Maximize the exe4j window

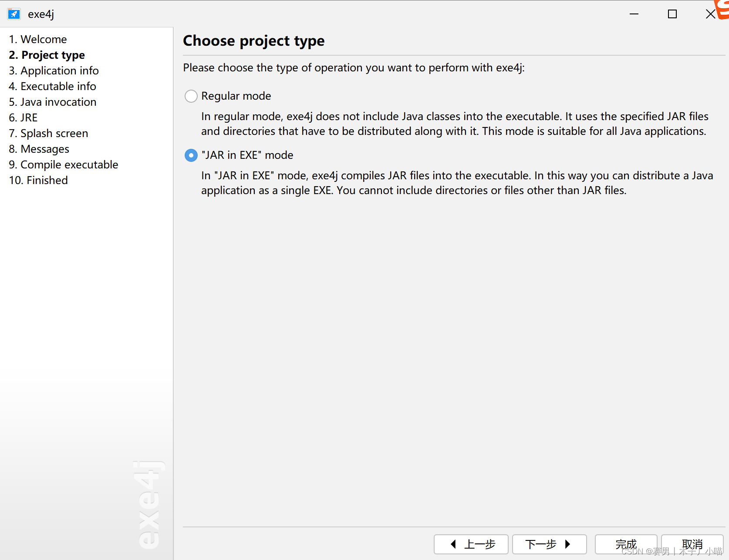672,14
